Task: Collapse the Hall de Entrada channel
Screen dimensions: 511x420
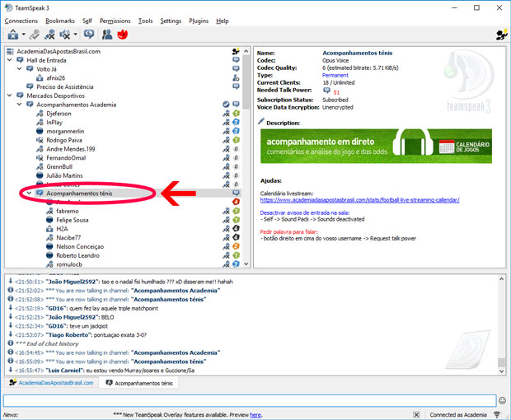Action: [9, 60]
